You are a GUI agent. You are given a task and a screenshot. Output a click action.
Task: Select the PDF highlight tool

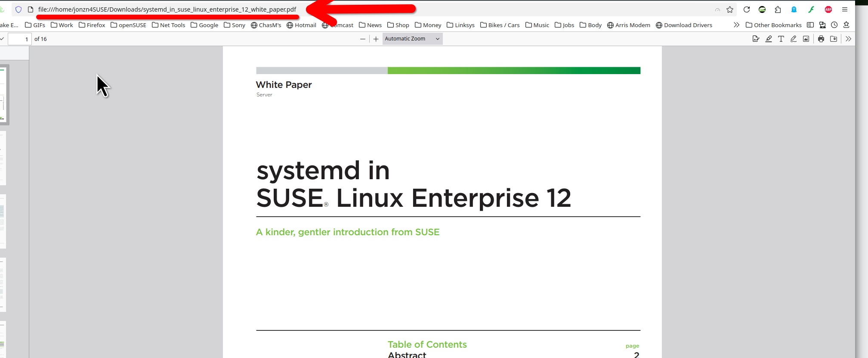pos(769,39)
